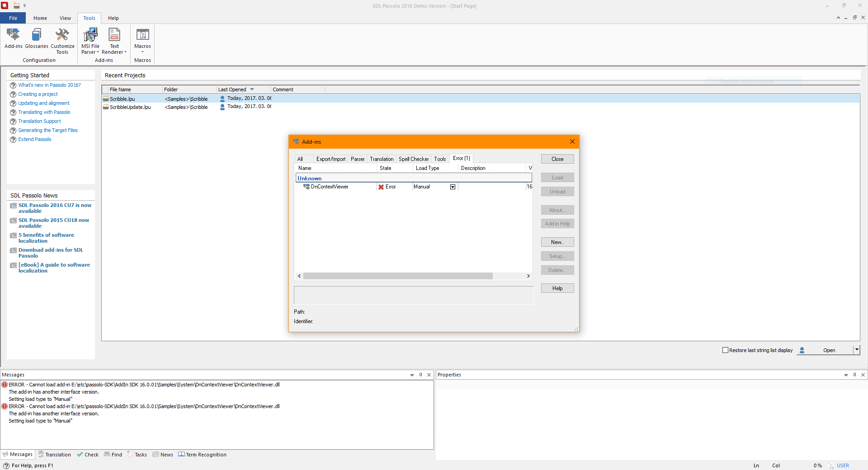Viewport: 868px width, 470px height.
Task: Select the Export/Import tab in Add-ins
Action: (x=331, y=159)
